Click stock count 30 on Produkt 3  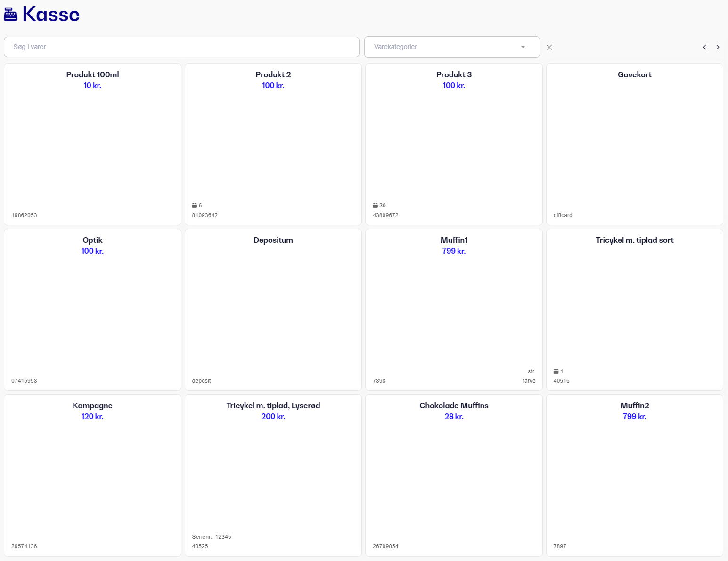[383, 206]
